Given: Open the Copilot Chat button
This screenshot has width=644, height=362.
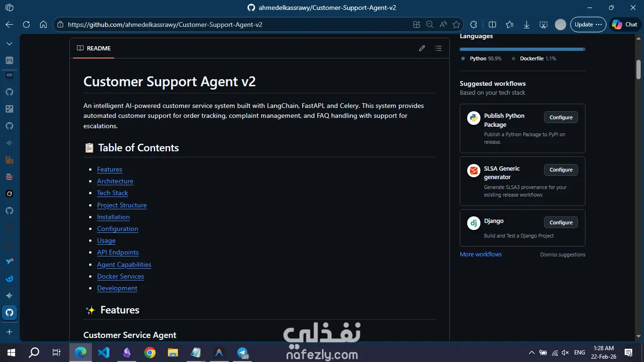Looking at the screenshot, I should pyautogui.click(x=625, y=25).
